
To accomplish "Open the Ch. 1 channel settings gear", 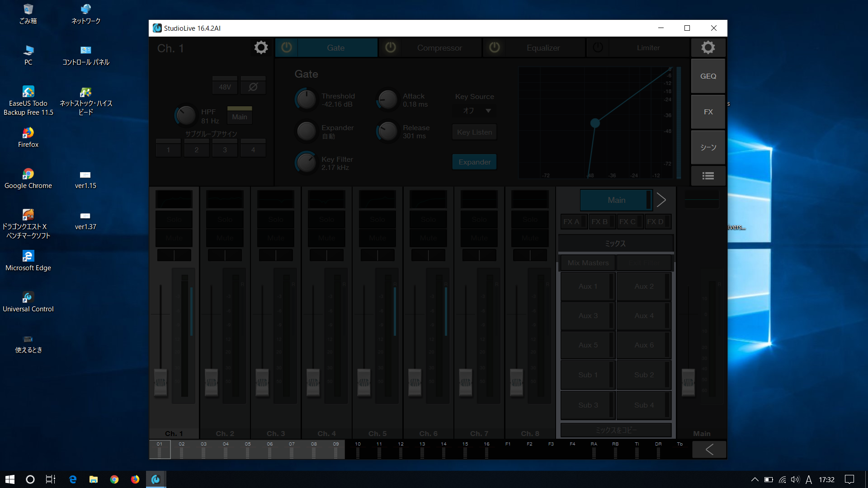I will pyautogui.click(x=261, y=47).
